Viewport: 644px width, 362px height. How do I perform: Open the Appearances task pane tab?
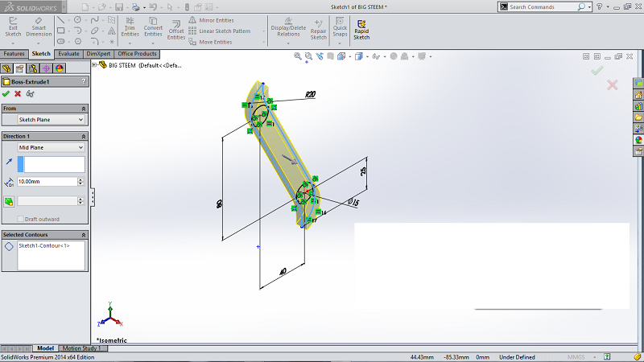tap(638, 140)
